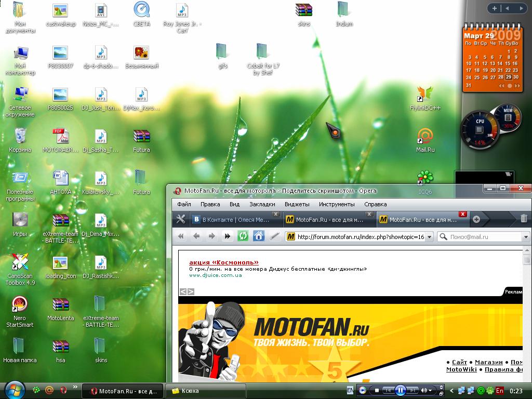Open the акция «Космоноль» ad link
532x399 pixels.
click(224, 262)
